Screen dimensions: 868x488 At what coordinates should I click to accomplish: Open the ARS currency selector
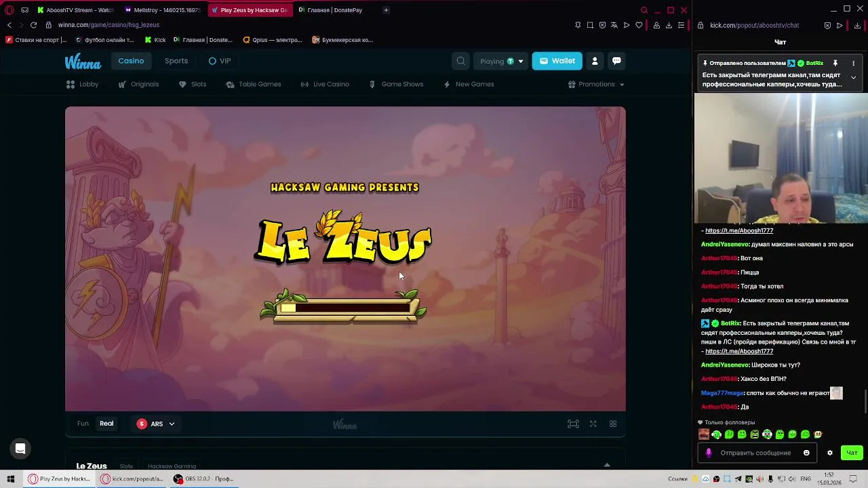coord(156,424)
